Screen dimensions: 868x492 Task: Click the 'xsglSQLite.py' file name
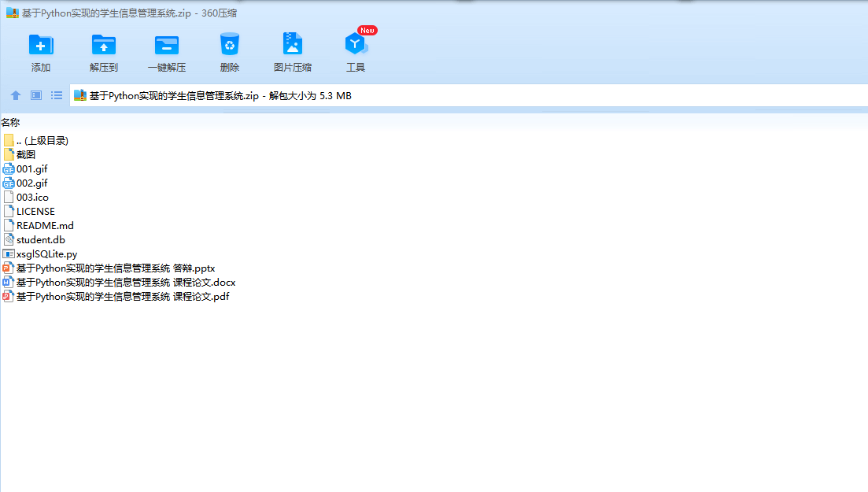pyautogui.click(x=47, y=253)
